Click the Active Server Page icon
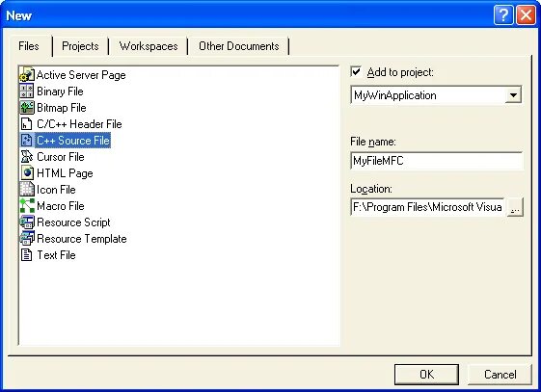The image size is (541, 392). pos(27,75)
